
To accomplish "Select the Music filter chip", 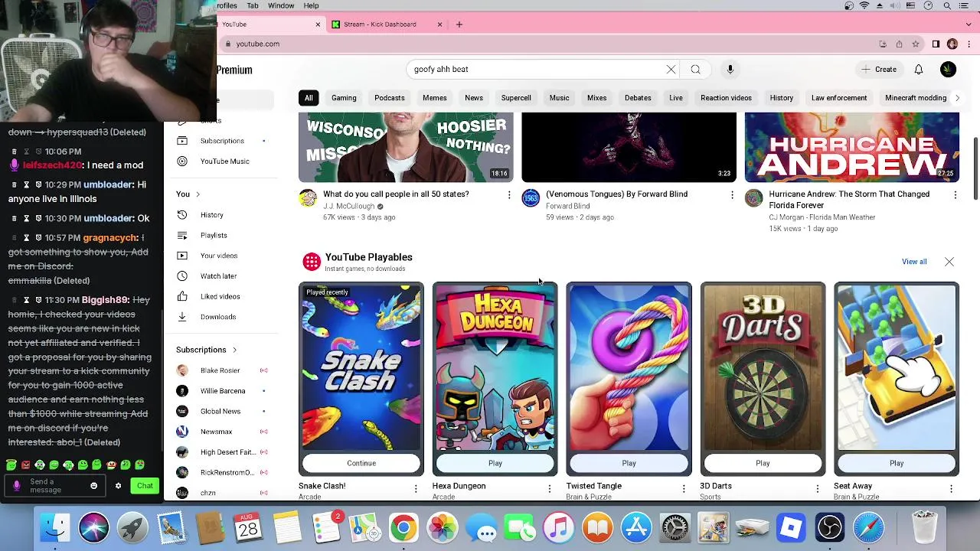I will click(559, 98).
